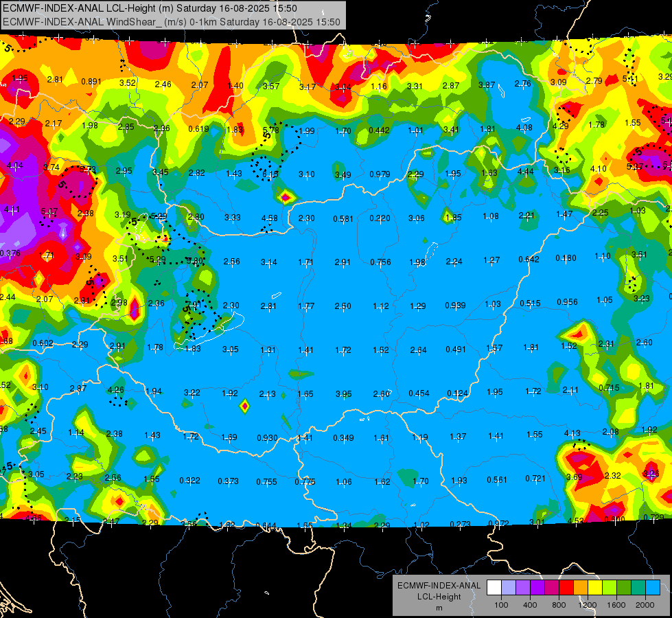The image size is (672, 618).
Task: Click wind shear value 0.454
Action: click(419, 393)
